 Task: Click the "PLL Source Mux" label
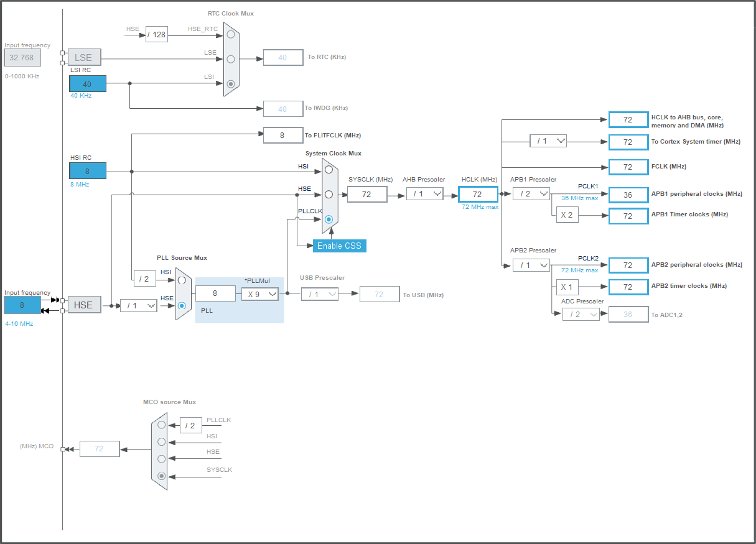click(182, 257)
